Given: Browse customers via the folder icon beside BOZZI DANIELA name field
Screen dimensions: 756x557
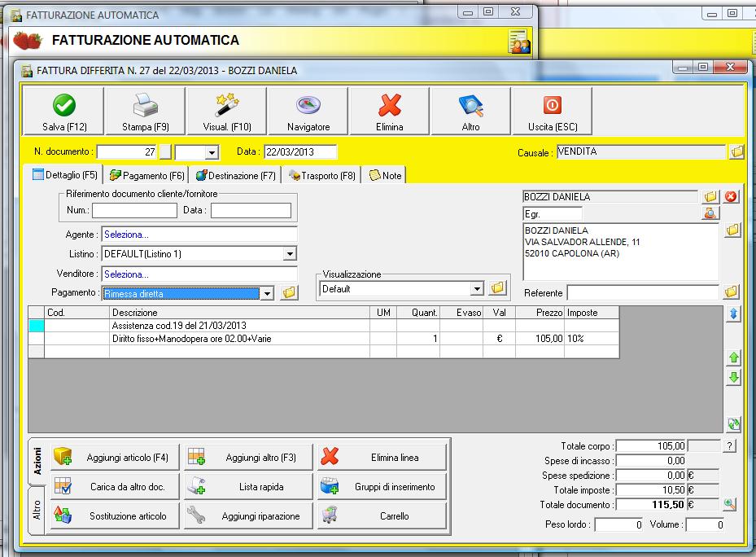Looking at the screenshot, I should [710, 196].
